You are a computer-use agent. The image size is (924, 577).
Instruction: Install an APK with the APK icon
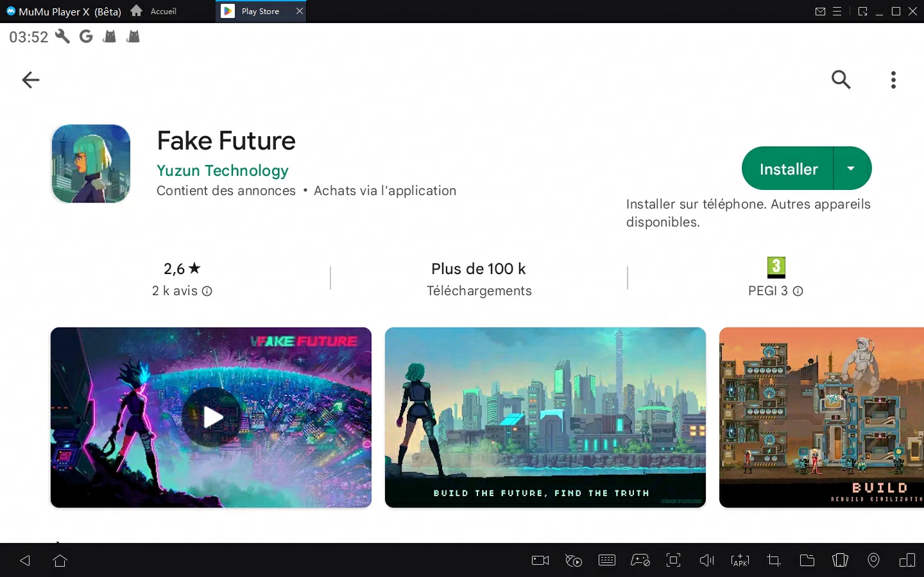(x=740, y=560)
